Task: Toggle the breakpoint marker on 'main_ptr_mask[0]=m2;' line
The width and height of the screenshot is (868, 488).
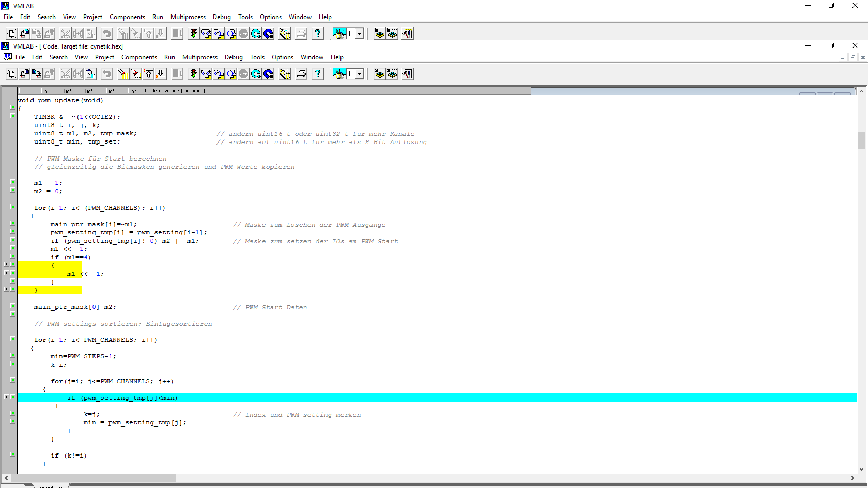Action: [13, 306]
